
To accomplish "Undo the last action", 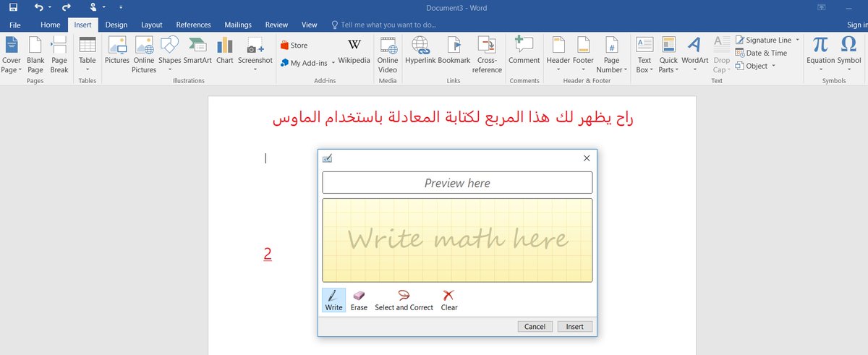I will (38, 7).
